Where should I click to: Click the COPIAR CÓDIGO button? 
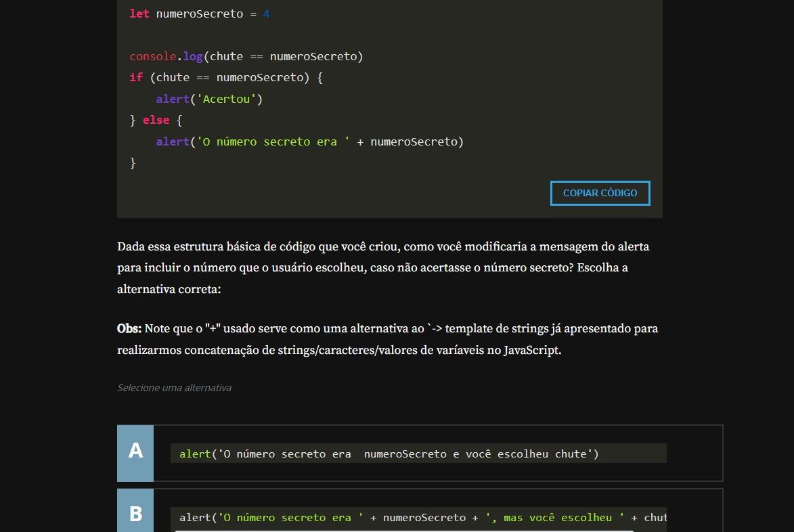point(600,193)
